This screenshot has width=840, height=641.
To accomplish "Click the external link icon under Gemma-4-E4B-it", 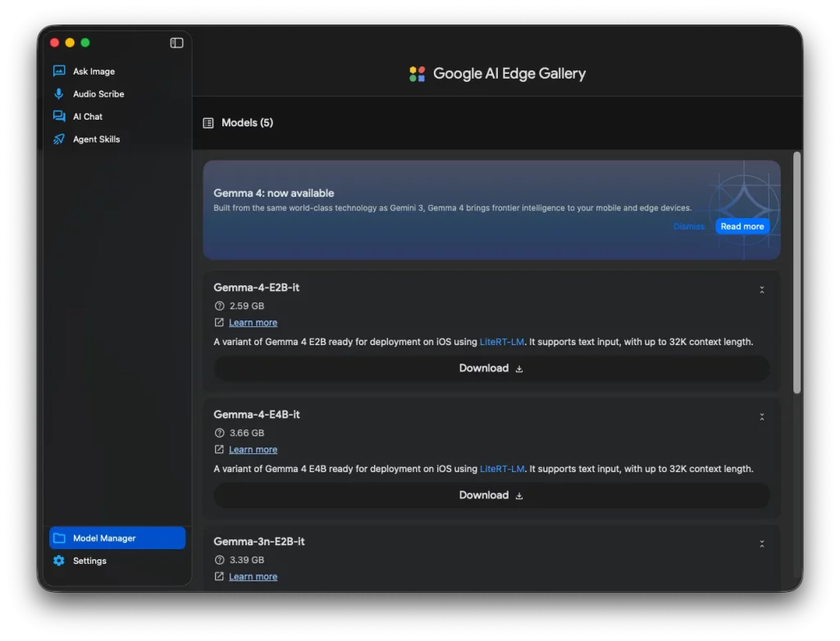I will coord(219,449).
